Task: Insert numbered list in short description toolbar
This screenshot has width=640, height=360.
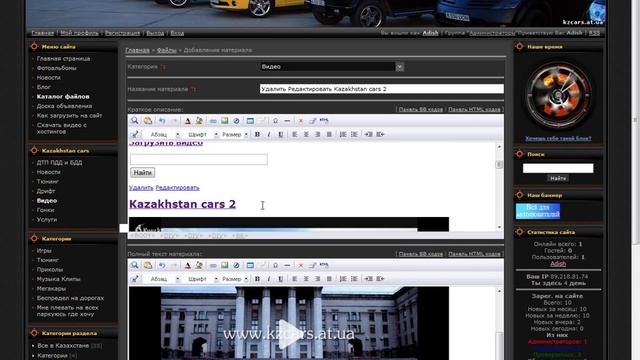Action: coord(343,134)
